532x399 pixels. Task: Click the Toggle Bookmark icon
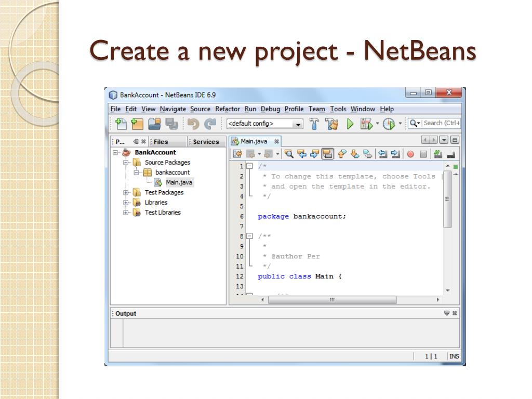[367, 154]
